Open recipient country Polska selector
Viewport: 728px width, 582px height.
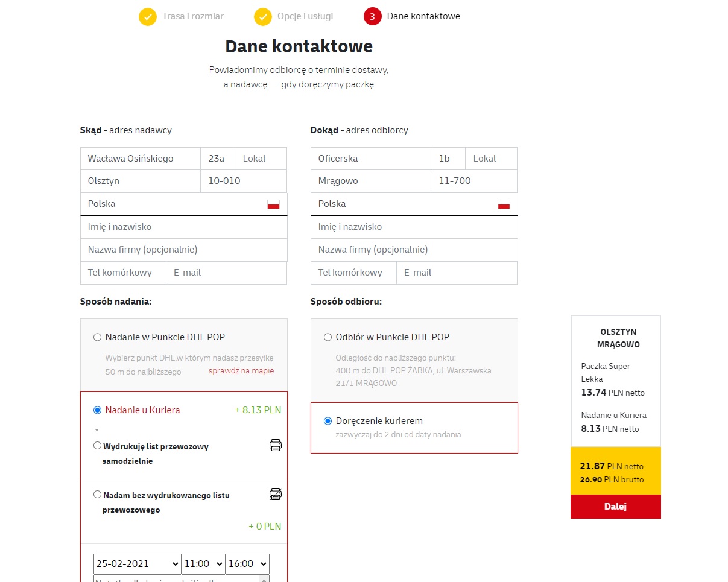414,204
